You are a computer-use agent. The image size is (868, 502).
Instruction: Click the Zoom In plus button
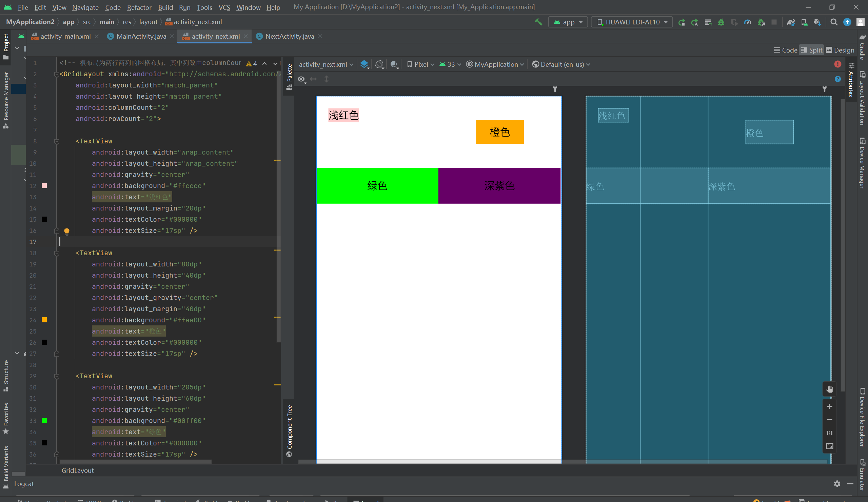pyautogui.click(x=829, y=407)
